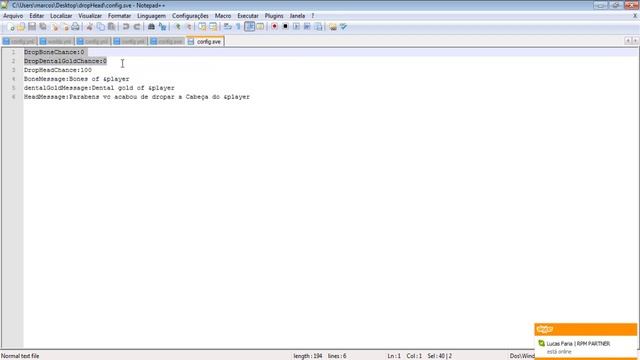
Task: Save the recorded macro icon
Action: [x=318, y=27]
